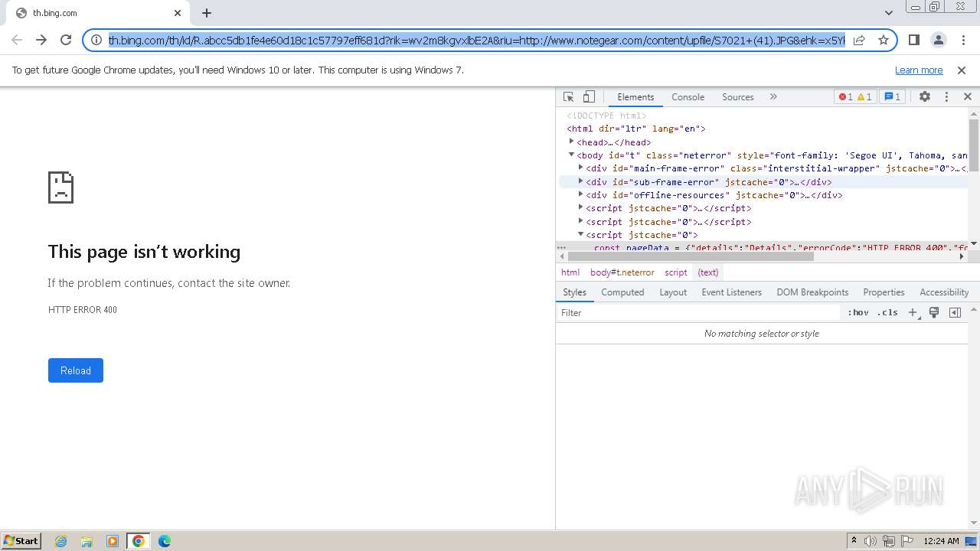
Task: Show the yellow warning count badge
Action: [864, 97]
